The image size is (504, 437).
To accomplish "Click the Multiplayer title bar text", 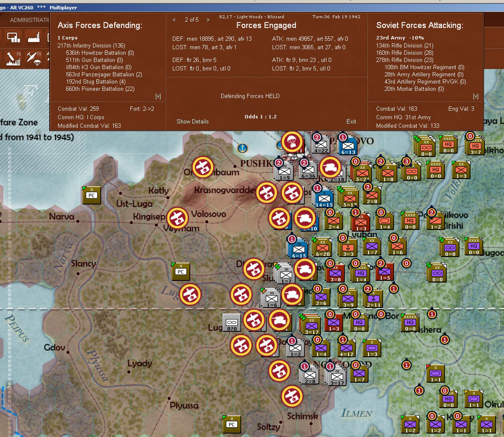I will [63, 7].
